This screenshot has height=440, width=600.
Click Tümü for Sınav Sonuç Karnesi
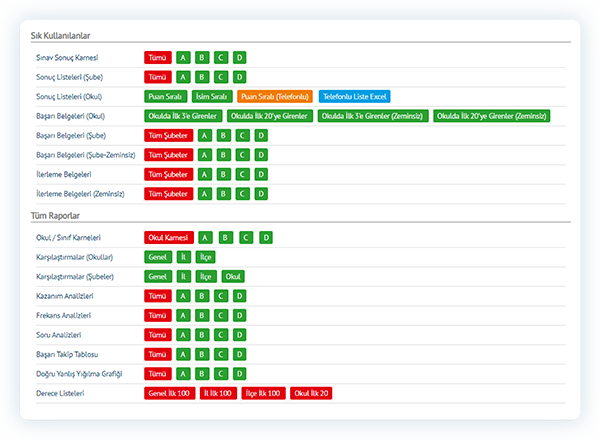click(x=157, y=58)
